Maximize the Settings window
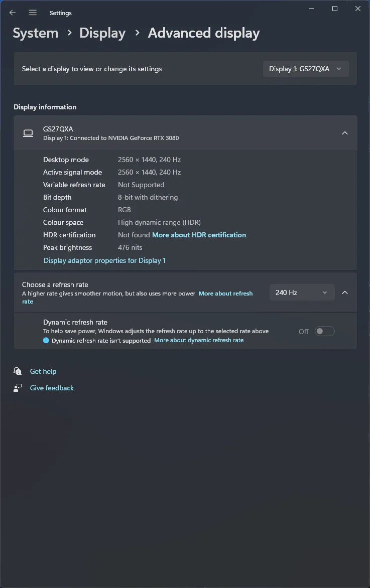The image size is (370, 588). (x=335, y=8)
